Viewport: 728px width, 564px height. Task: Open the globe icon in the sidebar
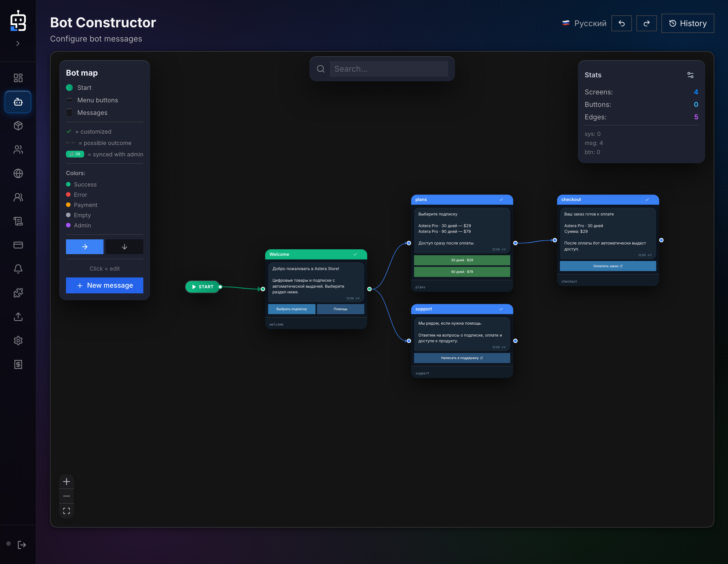tap(18, 173)
